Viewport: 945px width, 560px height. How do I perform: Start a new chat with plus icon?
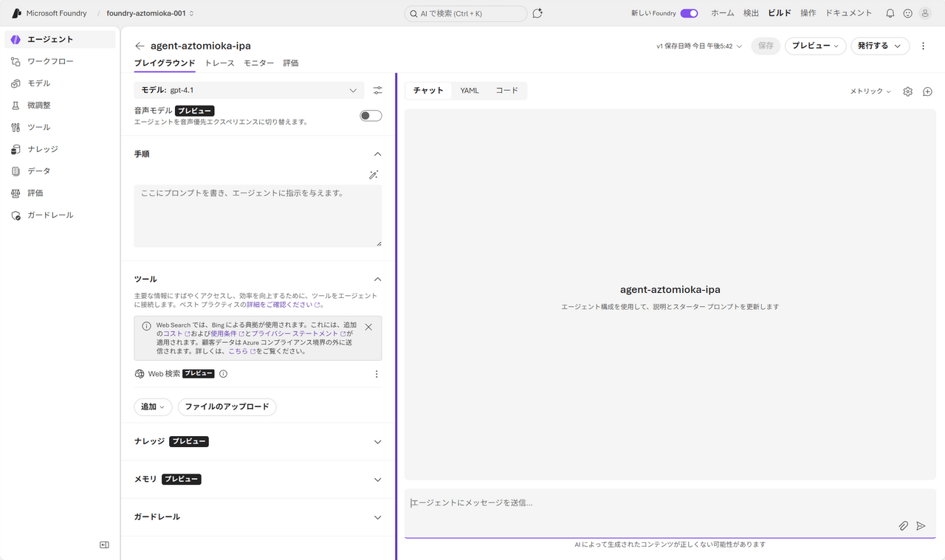[927, 91]
